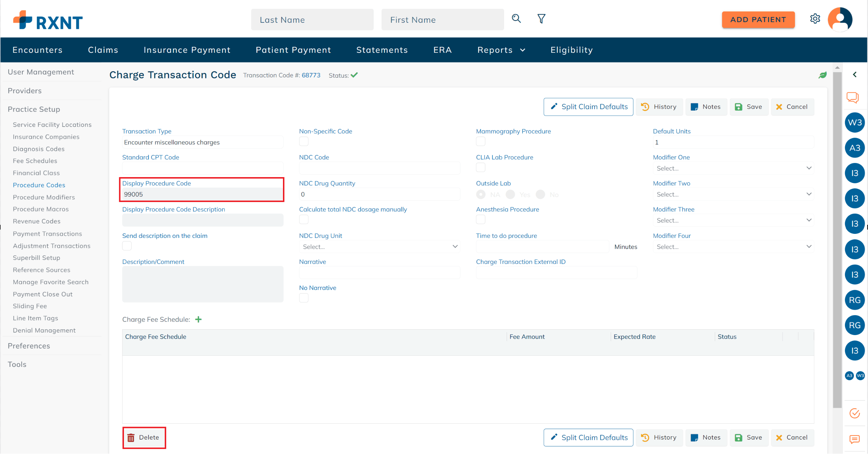Click the Default Units input field
The width and height of the screenshot is (868, 454).
coord(733,142)
